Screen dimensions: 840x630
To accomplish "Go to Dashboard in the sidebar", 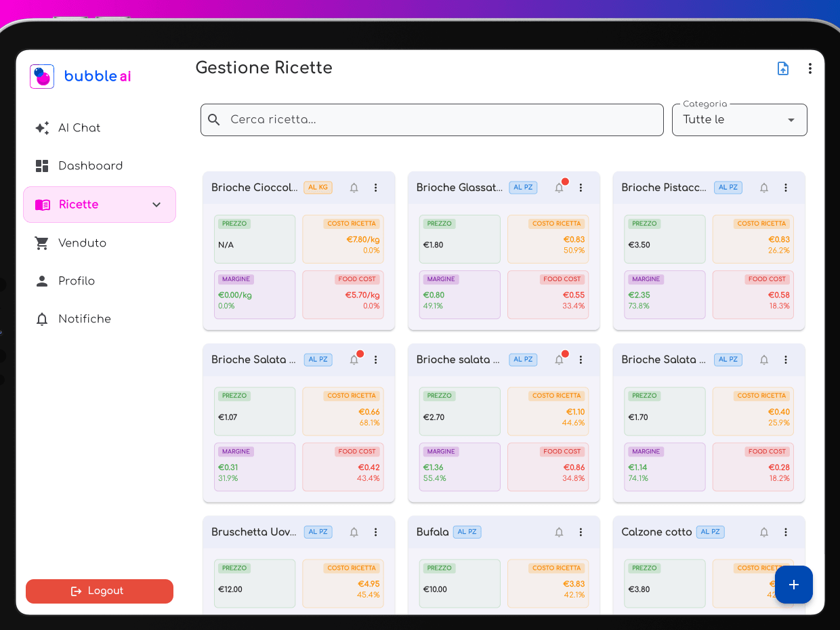I will (90, 166).
